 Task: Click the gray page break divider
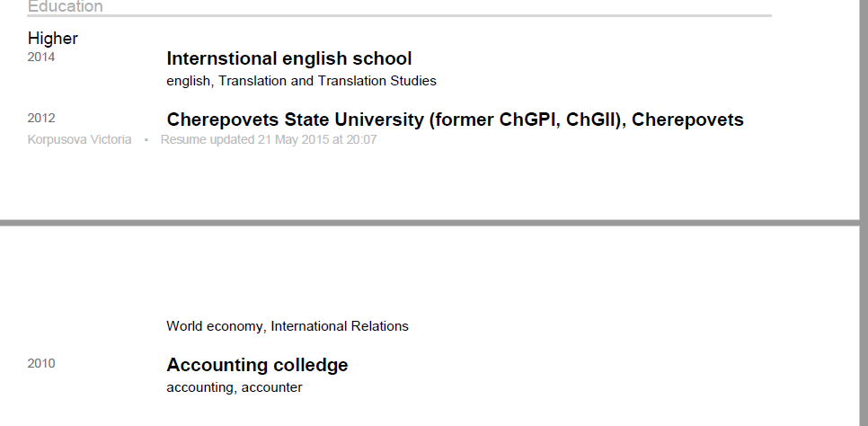pos(430,222)
